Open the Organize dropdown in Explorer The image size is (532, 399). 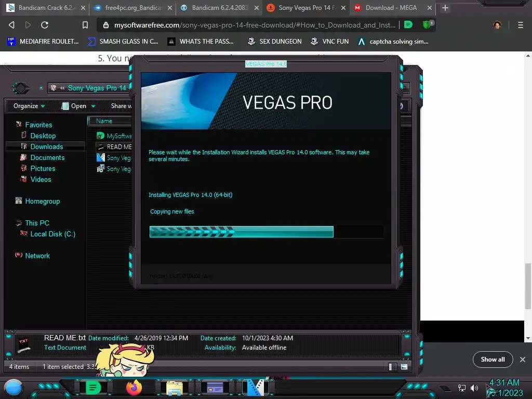29,106
